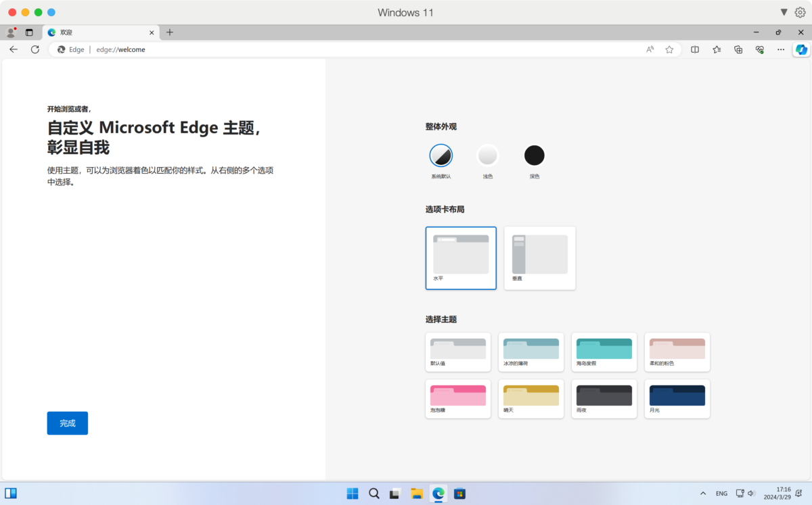Open the tab actions menu icon
This screenshot has width=812, height=505.
[x=29, y=32]
